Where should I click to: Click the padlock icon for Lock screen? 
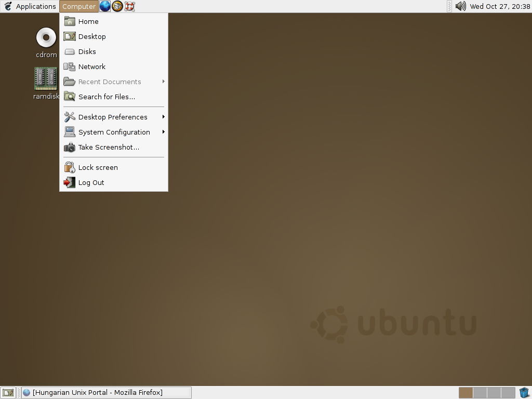[x=70, y=167]
